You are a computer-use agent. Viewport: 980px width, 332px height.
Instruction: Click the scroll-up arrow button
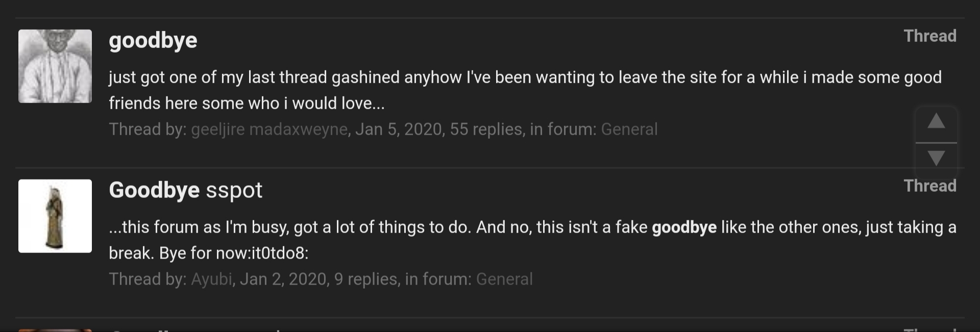(936, 123)
